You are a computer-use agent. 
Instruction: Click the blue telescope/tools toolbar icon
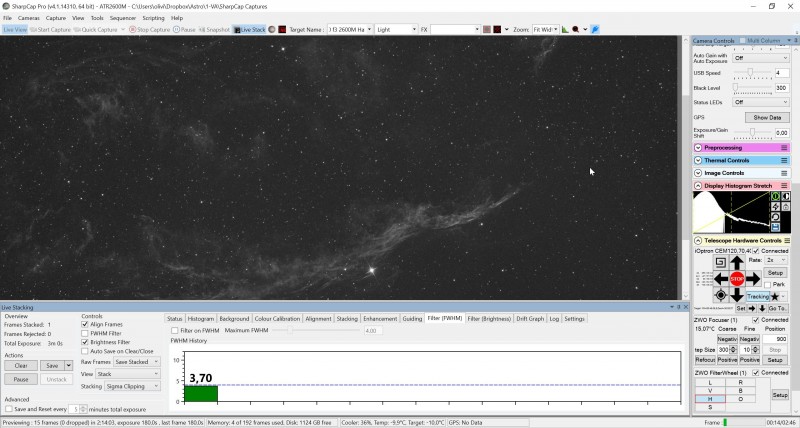click(595, 30)
